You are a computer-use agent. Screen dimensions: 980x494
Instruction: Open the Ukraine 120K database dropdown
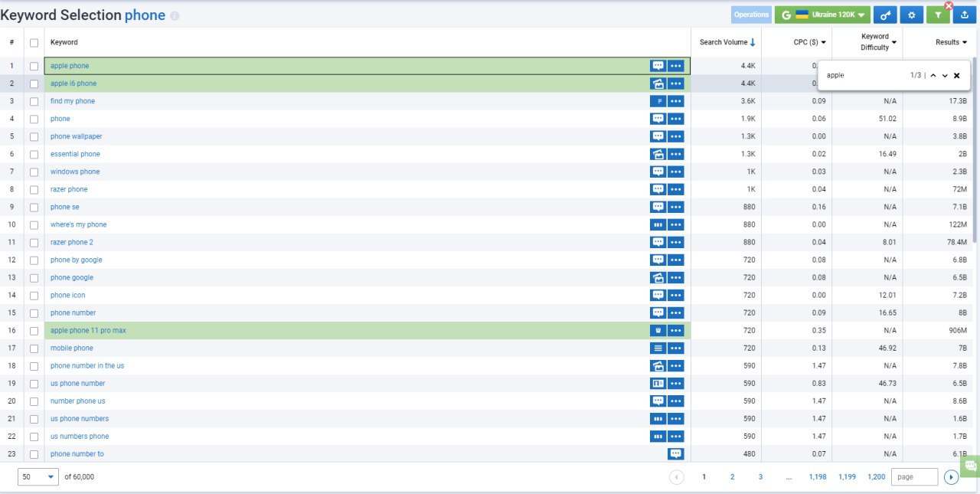(x=822, y=15)
